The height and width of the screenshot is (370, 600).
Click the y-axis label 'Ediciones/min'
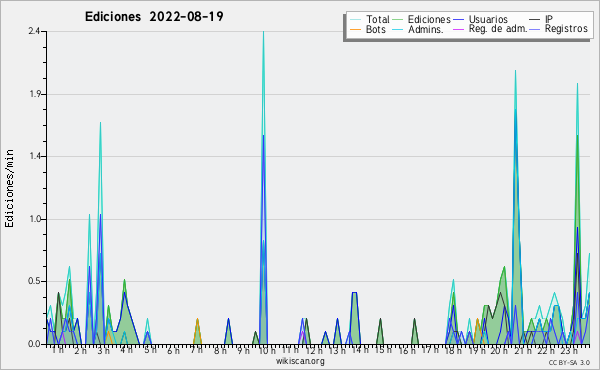pos(9,188)
